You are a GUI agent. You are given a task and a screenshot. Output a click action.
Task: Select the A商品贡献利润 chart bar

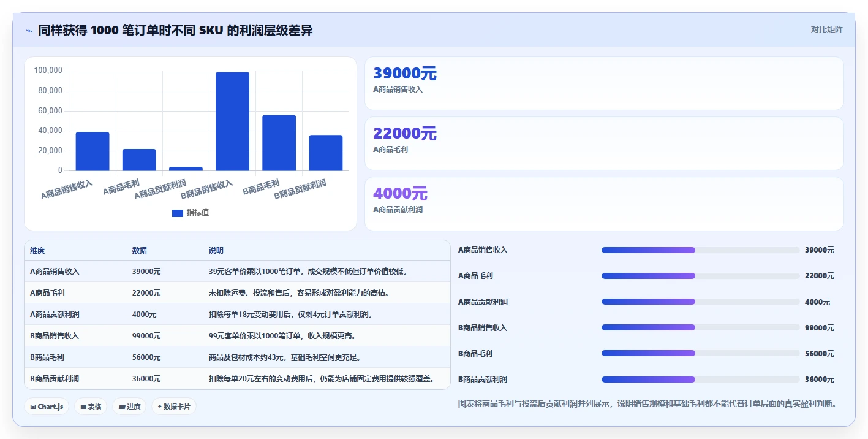pos(186,169)
